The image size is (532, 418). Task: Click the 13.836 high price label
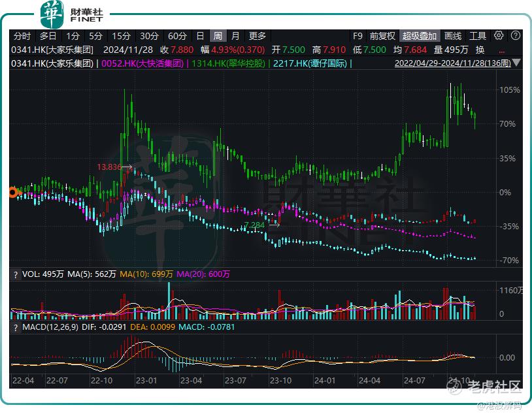click(x=109, y=167)
